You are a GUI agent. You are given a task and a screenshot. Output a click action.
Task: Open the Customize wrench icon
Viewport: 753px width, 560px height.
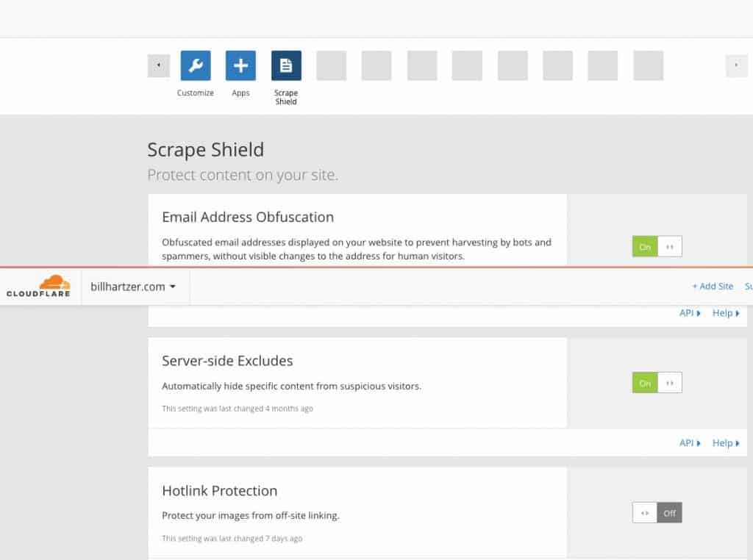(x=196, y=65)
